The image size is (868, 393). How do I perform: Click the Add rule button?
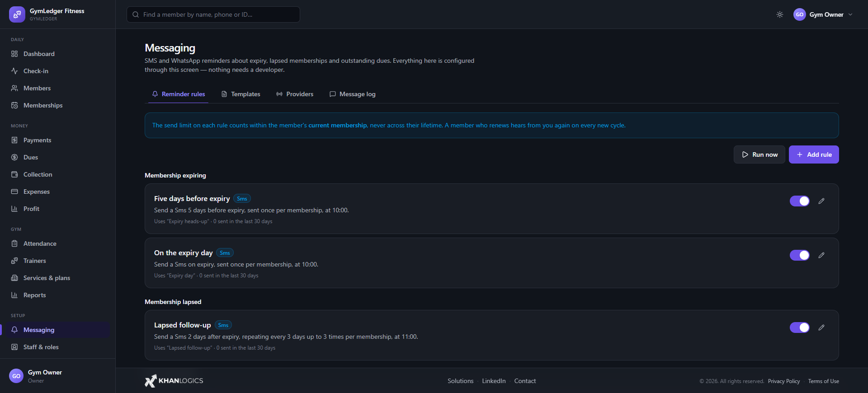point(814,154)
